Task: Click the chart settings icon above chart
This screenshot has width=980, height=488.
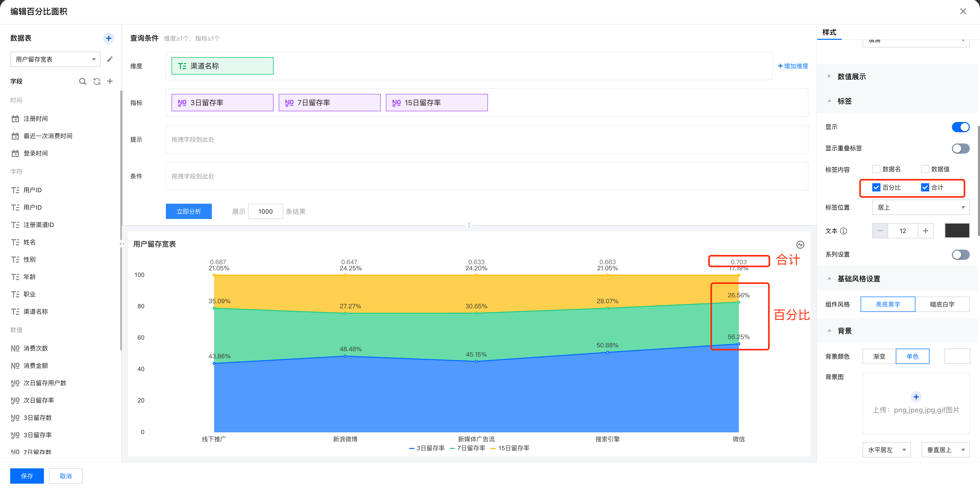Action: pos(800,245)
